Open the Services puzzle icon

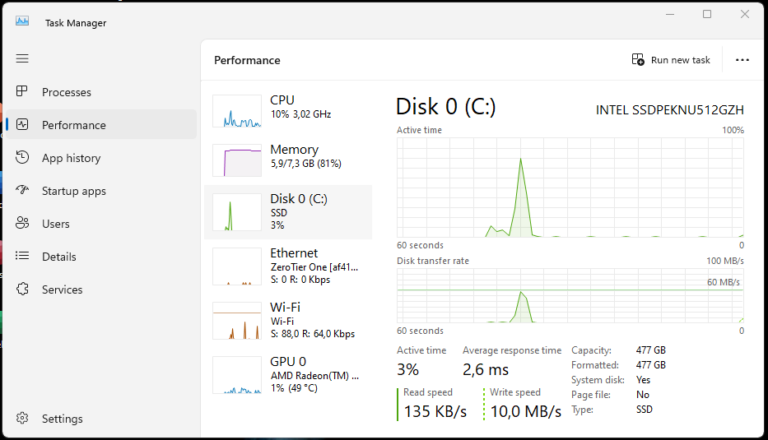click(22, 290)
